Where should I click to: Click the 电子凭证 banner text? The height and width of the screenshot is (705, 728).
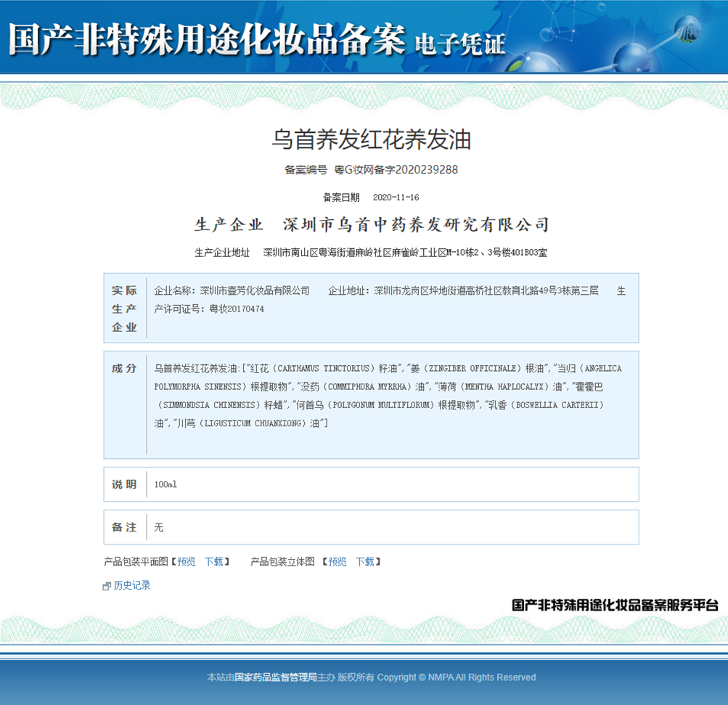[x=459, y=44]
